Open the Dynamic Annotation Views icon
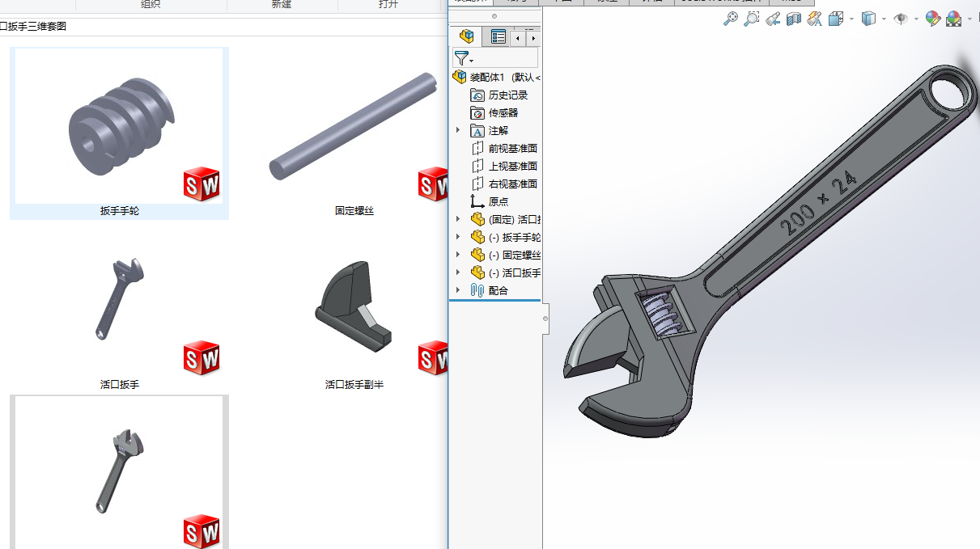This screenshot has height=549, width=980. point(815,18)
